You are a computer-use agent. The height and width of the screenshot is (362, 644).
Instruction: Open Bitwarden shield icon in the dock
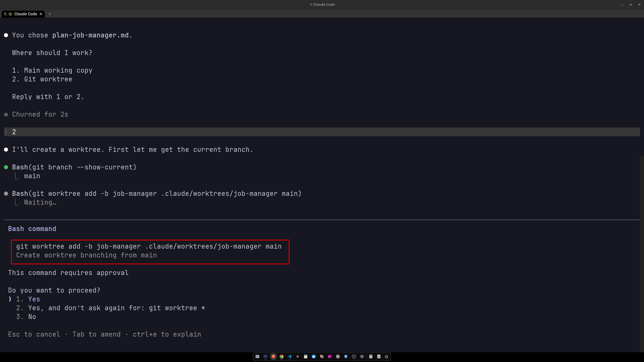click(346, 357)
